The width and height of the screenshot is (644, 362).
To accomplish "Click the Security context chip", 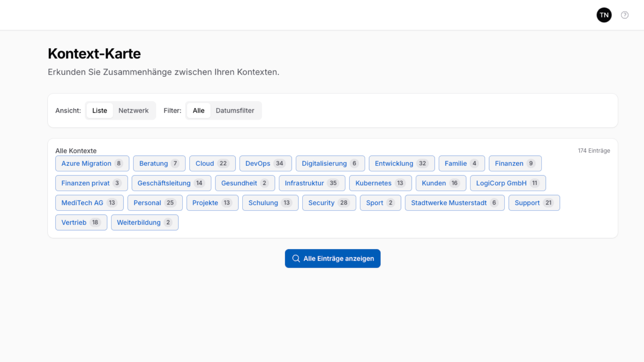I will click(328, 203).
